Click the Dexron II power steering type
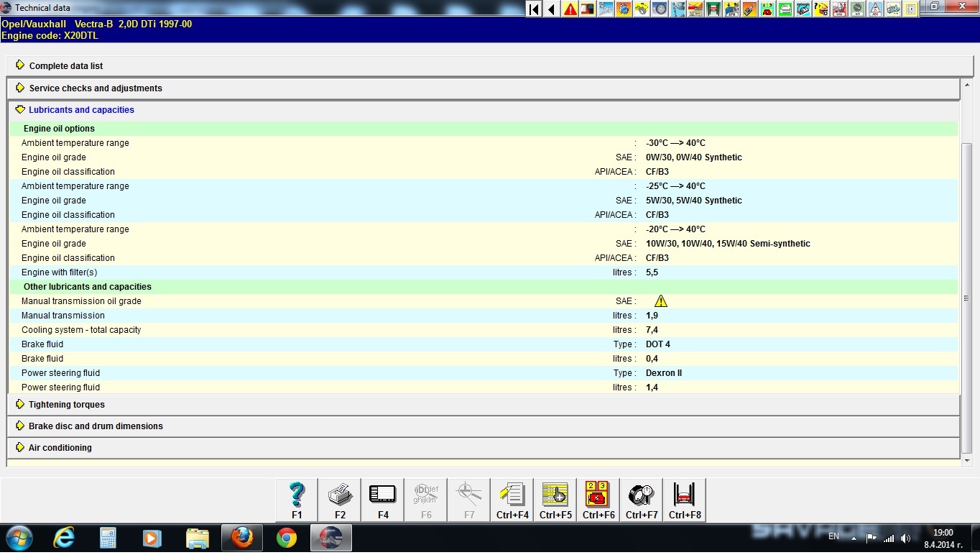980x555 pixels. click(664, 373)
